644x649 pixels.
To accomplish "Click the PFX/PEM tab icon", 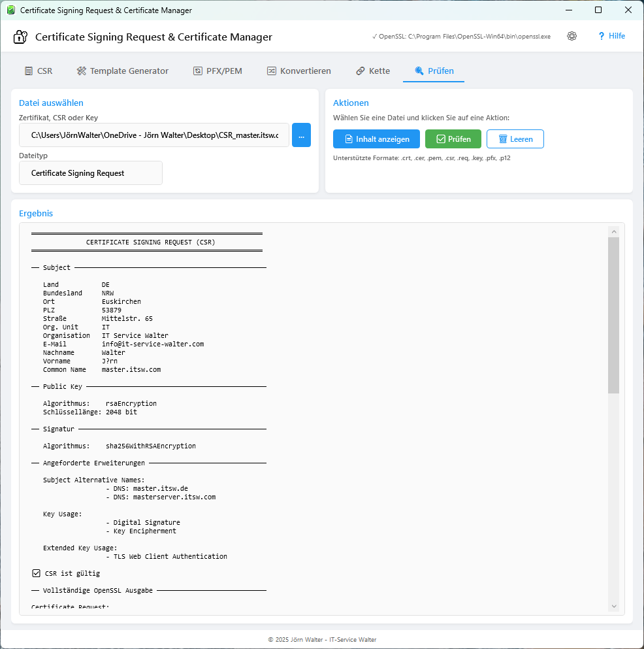I will click(x=198, y=71).
